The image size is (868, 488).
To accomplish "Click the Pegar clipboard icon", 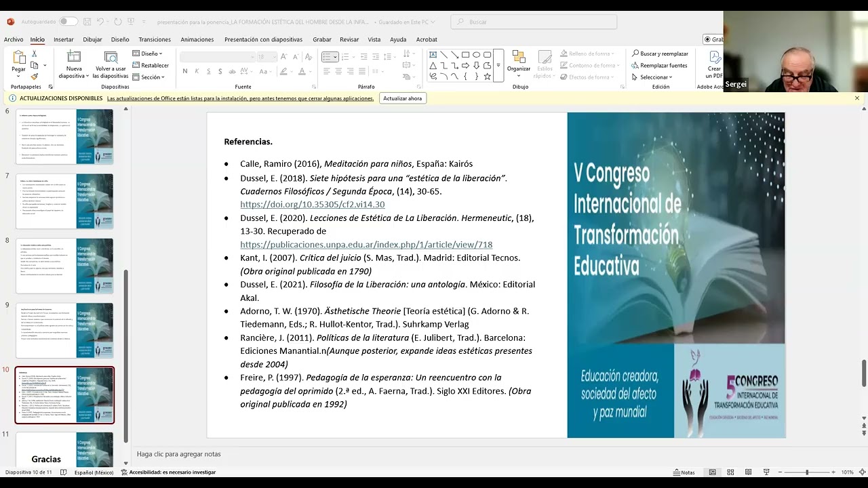I will [x=18, y=58].
